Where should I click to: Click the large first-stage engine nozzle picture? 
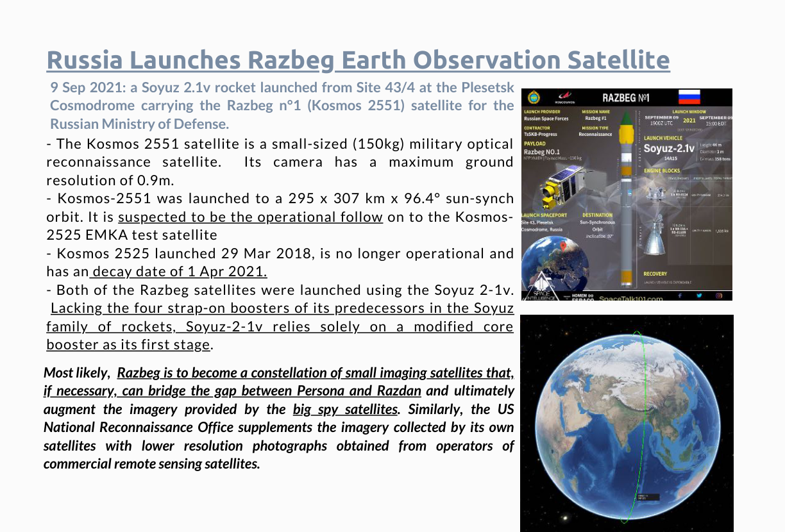(x=655, y=235)
